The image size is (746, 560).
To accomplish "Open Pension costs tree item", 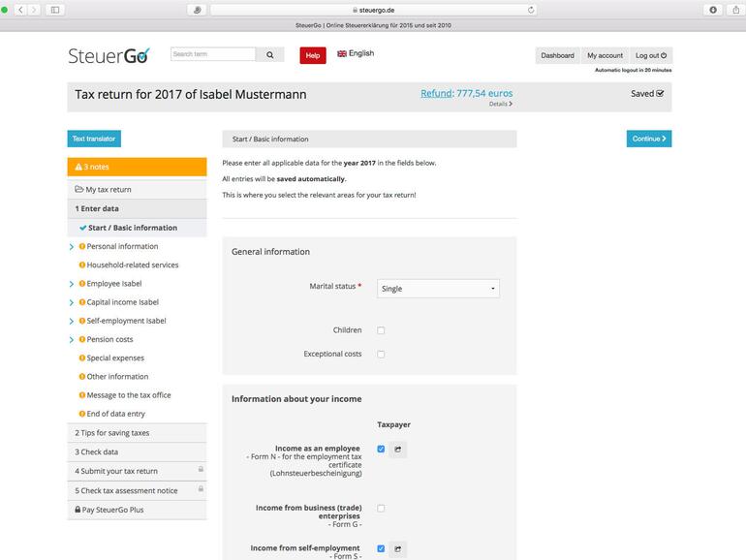I will (109, 339).
